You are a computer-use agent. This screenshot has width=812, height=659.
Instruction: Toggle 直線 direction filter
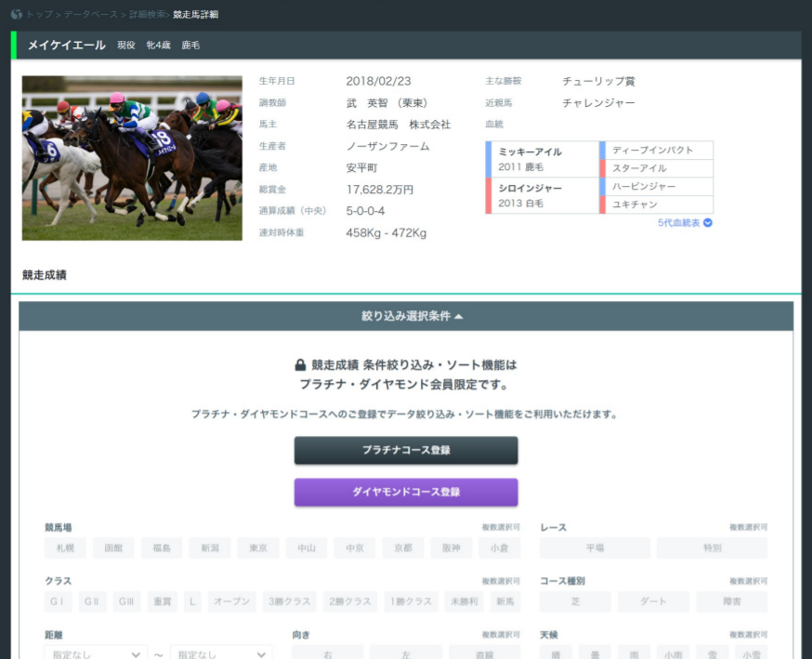click(485, 652)
